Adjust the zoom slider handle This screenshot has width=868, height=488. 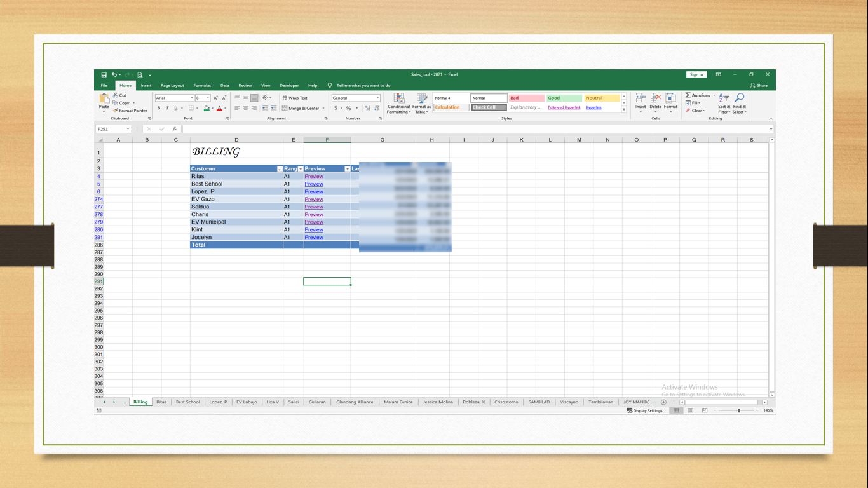tap(739, 410)
